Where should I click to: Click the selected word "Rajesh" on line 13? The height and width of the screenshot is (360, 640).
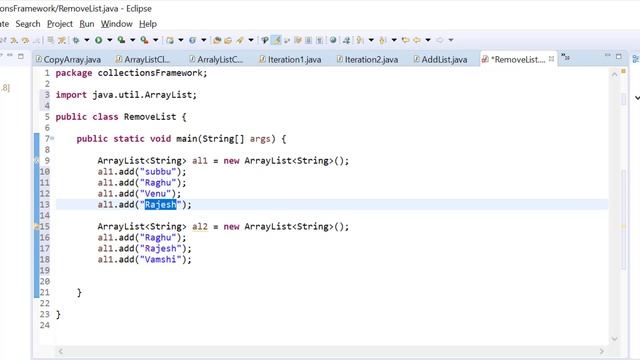coord(161,204)
